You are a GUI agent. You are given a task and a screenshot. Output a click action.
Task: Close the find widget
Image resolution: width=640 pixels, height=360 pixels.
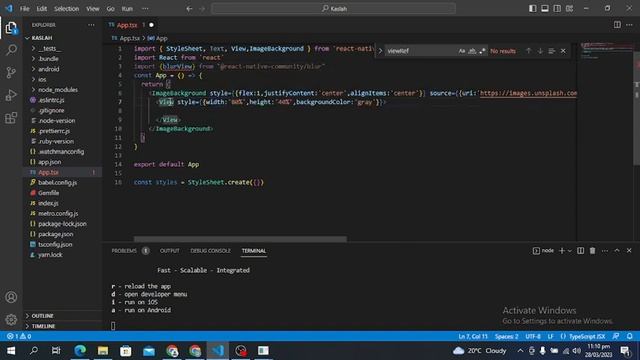pyautogui.click(x=563, y=51)
